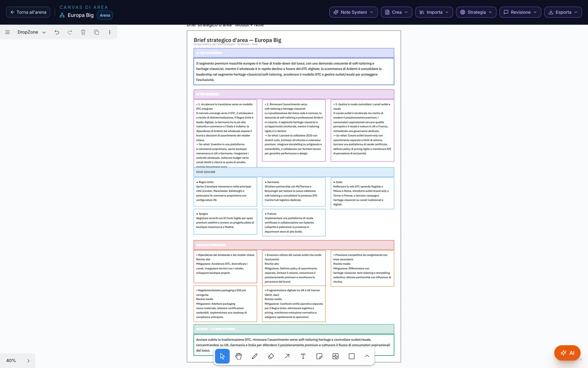Viewport: 588px width, 368px height.
Task: Select the hand pan tool
Action: [239, 356]
